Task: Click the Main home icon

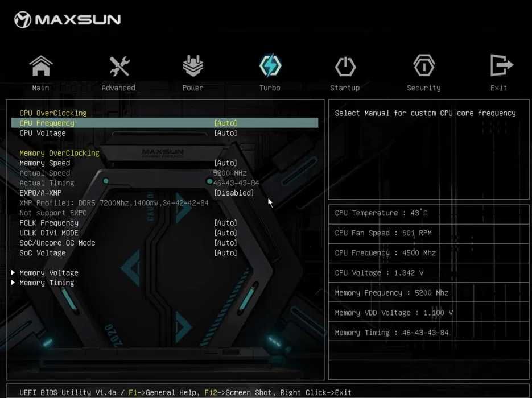Action: 41,66
